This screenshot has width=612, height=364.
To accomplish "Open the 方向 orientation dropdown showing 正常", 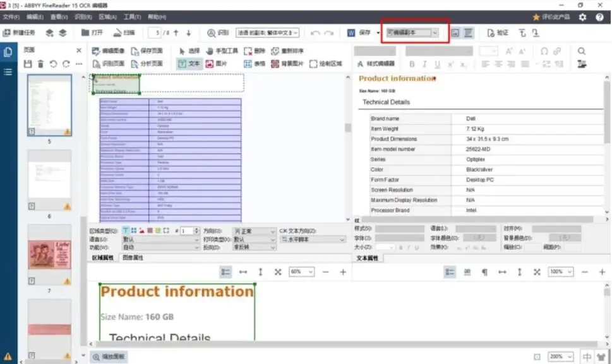I will click(255, 231).
